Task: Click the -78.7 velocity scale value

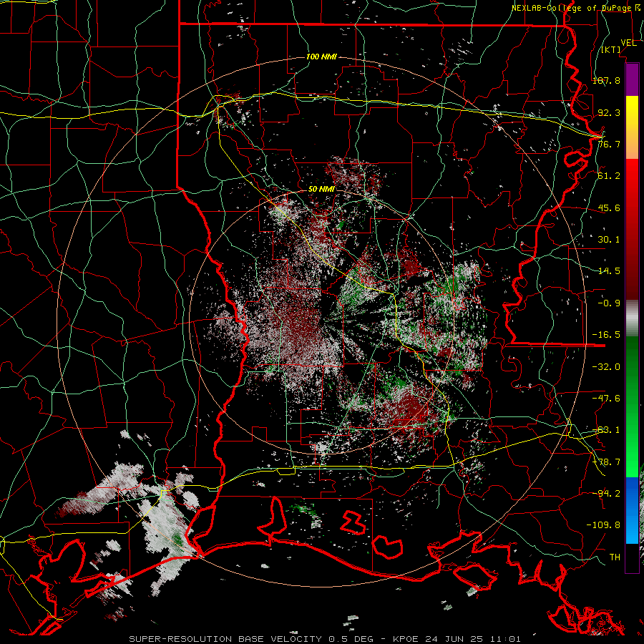Action: 606,462
